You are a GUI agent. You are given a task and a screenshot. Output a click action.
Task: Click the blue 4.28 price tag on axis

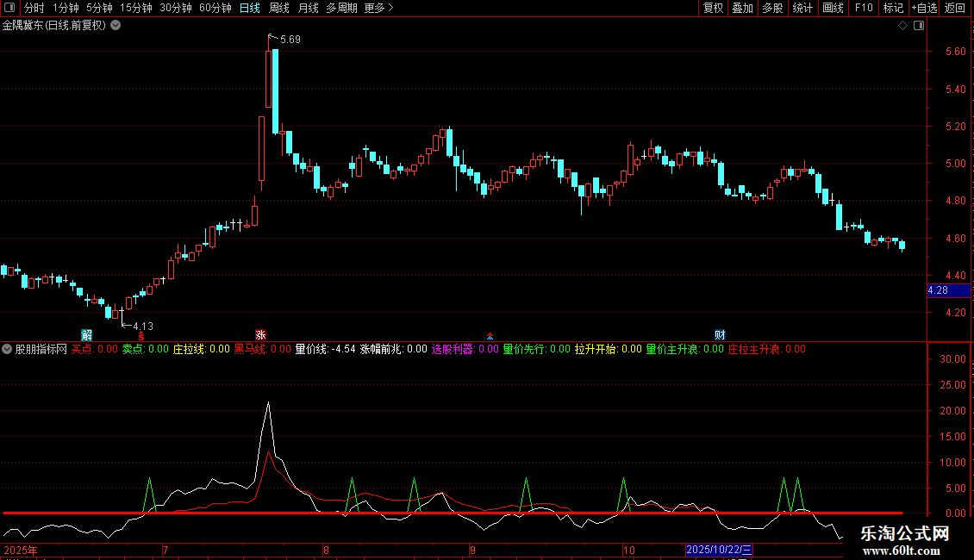point(948,290)
